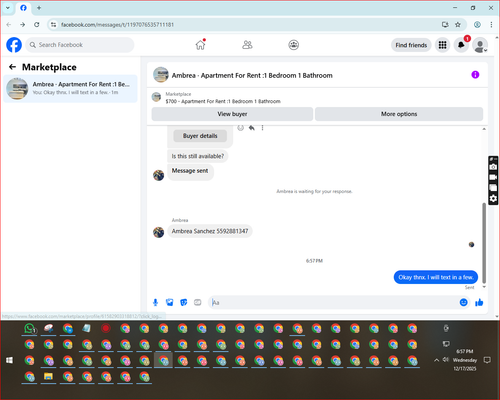Open site information icon in address bar
This screenshot has height=400, width=500.
click(54, 24)
